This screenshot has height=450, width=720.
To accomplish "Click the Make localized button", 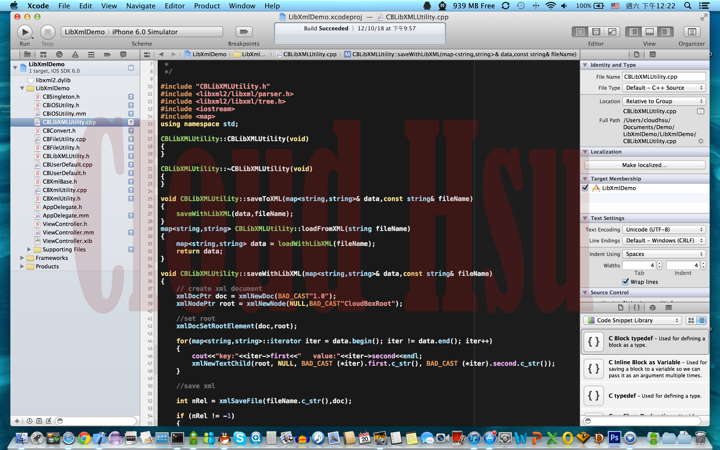I will pos(645,165).
